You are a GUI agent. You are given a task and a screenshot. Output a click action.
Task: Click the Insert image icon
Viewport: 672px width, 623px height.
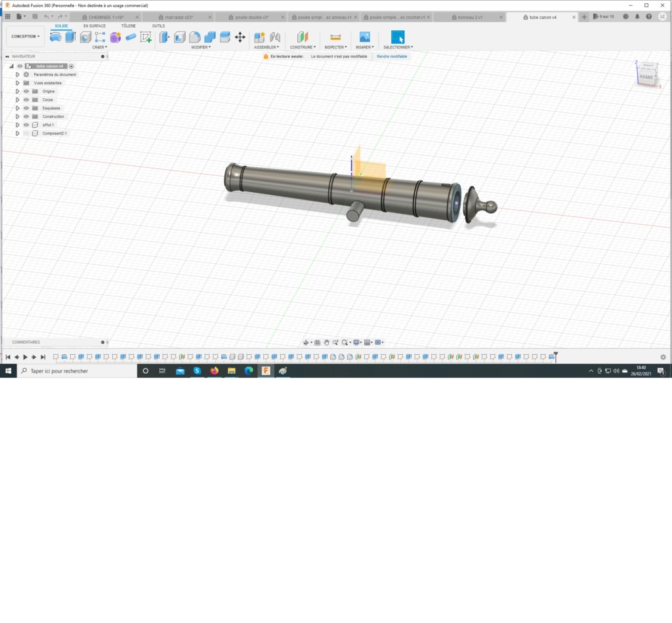tap(365, 37)
